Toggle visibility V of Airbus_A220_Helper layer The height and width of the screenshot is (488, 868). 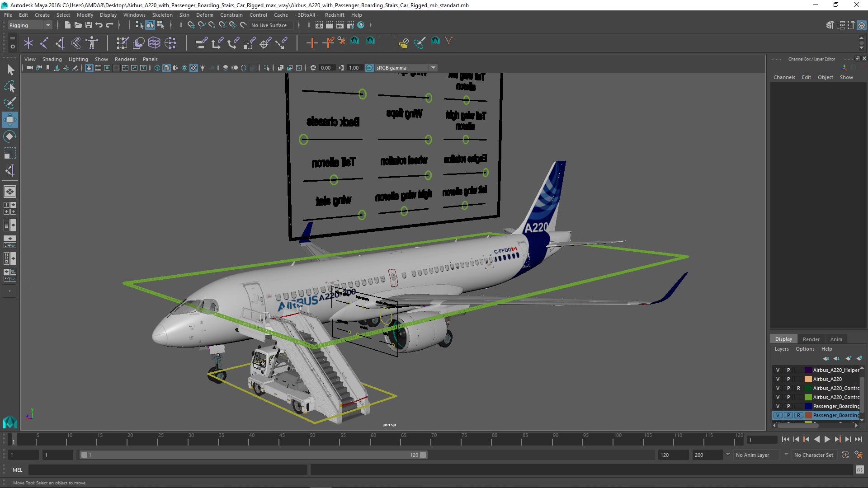tap(778, 370)
